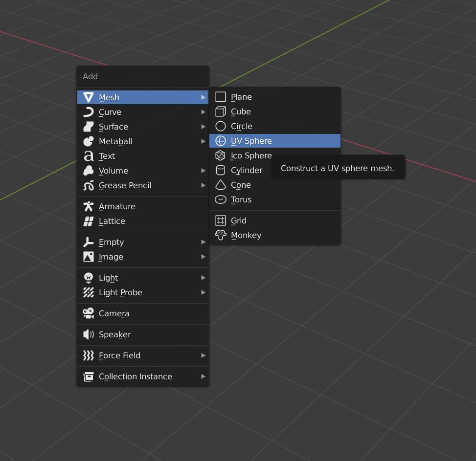Click the Armature figure icon

[89, 206]
